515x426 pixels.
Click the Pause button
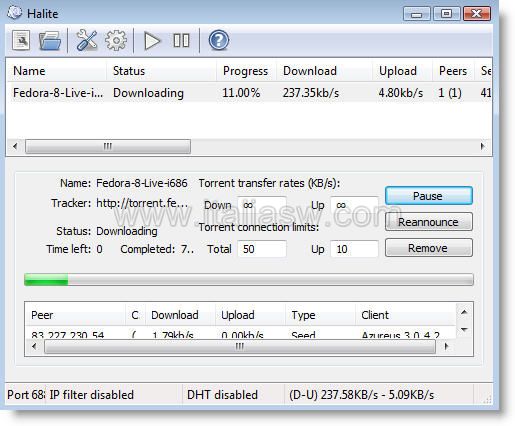click(429, 196)
